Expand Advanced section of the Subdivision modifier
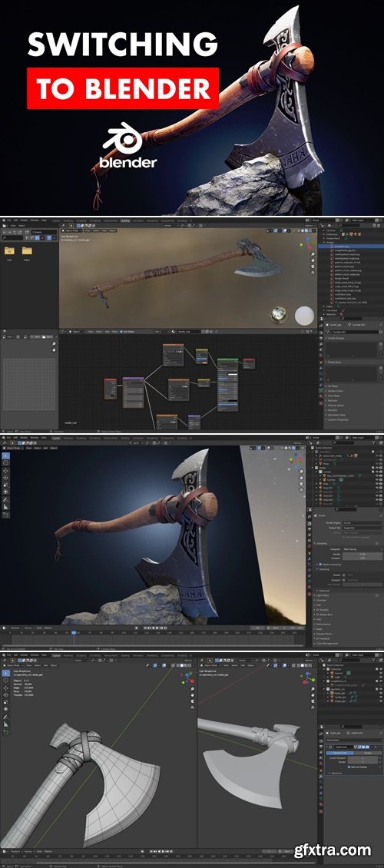Image resolution: width=384 pixels, height=868 pixels. click(337, 772)
